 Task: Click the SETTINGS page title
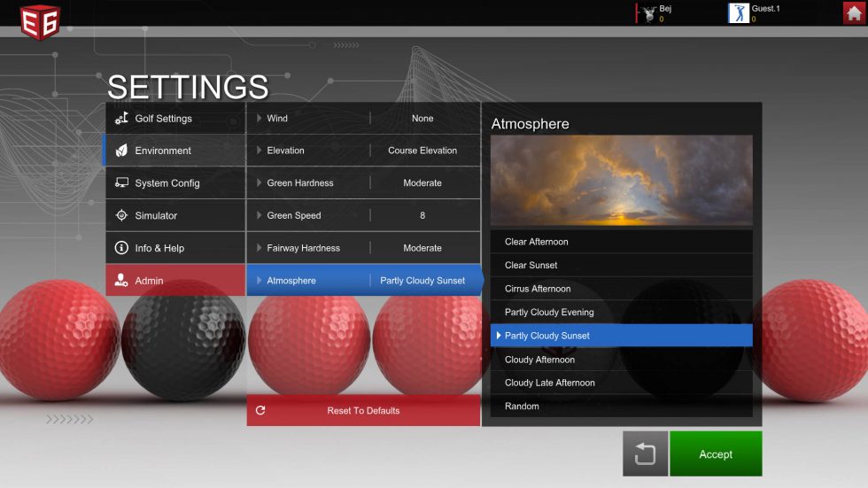point(188,87)
